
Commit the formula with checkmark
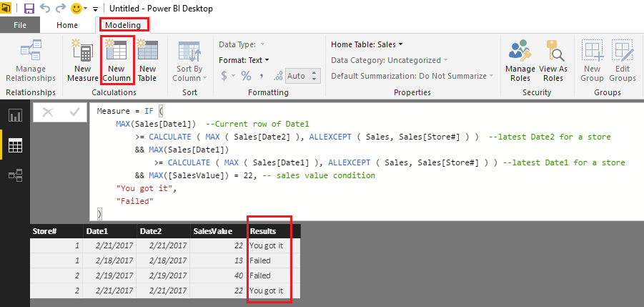pos(75,112)
